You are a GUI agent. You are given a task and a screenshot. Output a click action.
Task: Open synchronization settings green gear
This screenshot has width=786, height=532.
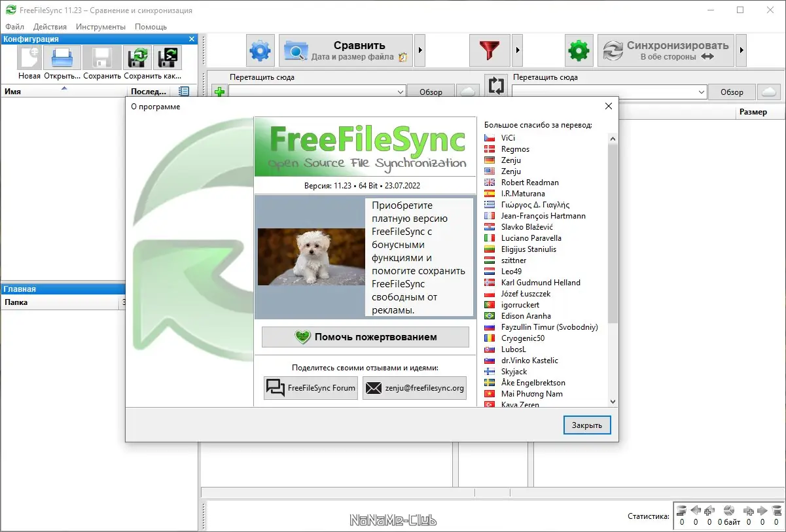click(x=579, y=50)
